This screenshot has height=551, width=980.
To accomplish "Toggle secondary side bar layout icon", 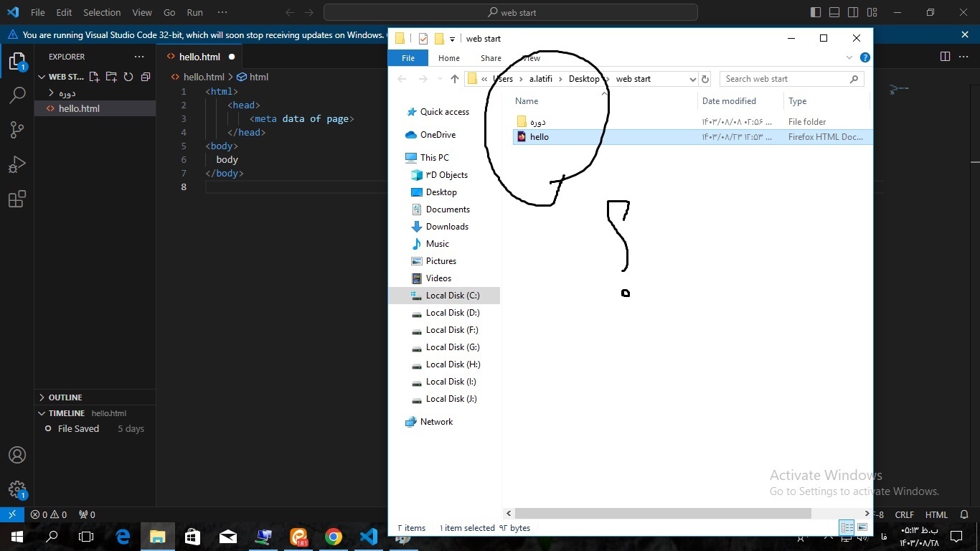I will tap(853, 12).
